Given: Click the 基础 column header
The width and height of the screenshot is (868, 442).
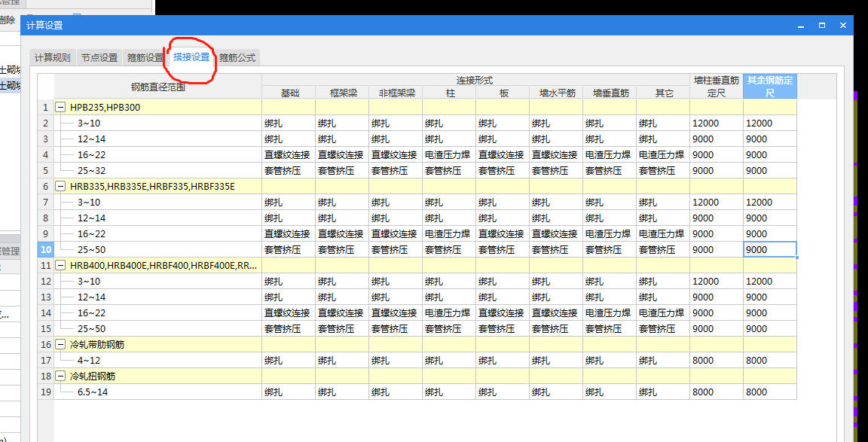Looking at the screenshot, I should coord(289,93).
